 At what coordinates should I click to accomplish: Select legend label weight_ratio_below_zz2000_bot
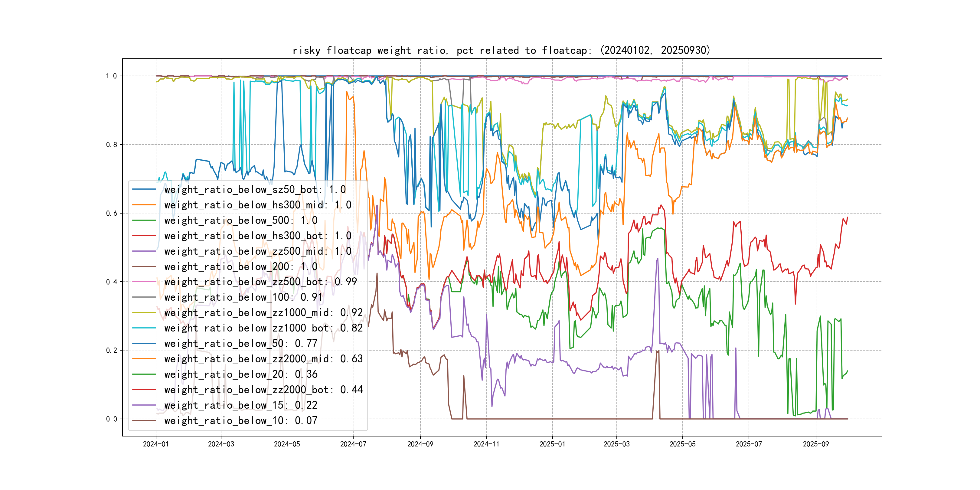pyautogui.click(x=263, y=390)
